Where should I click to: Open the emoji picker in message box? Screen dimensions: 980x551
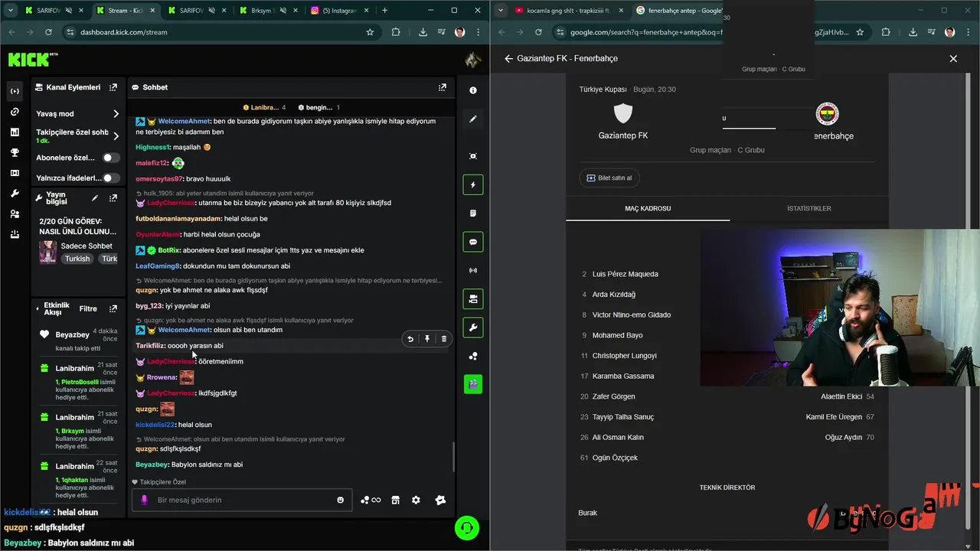341,500
